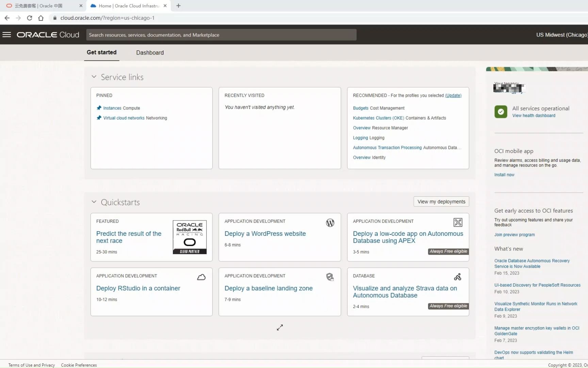Close the Oracle Cloud Infrastructure tab

point(165,6)
